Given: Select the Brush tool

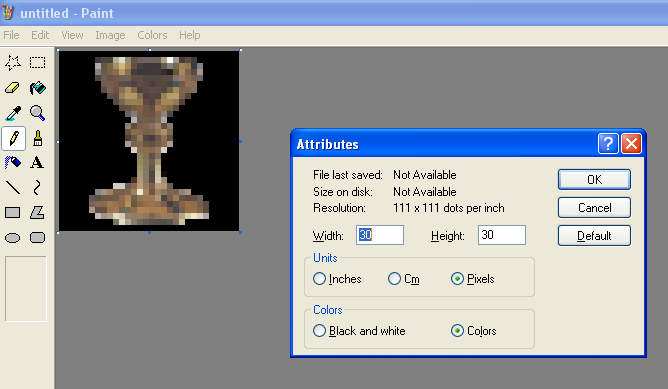Looking at the screenshot, I should click(x=37, y=138).
